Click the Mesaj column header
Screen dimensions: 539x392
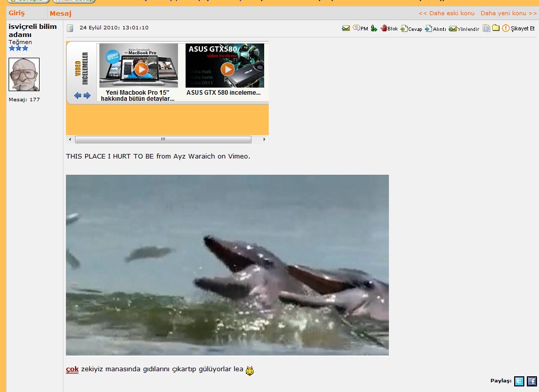coord(60,13)
